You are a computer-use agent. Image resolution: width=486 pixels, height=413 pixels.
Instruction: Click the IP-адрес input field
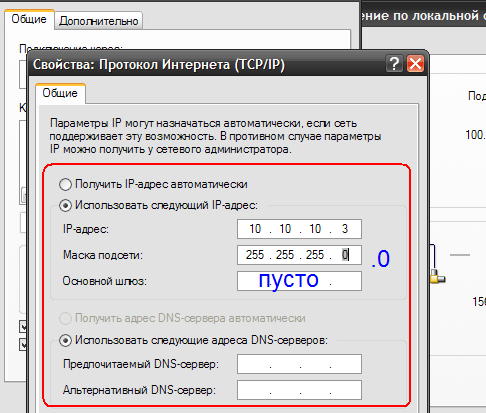(299, 229)
